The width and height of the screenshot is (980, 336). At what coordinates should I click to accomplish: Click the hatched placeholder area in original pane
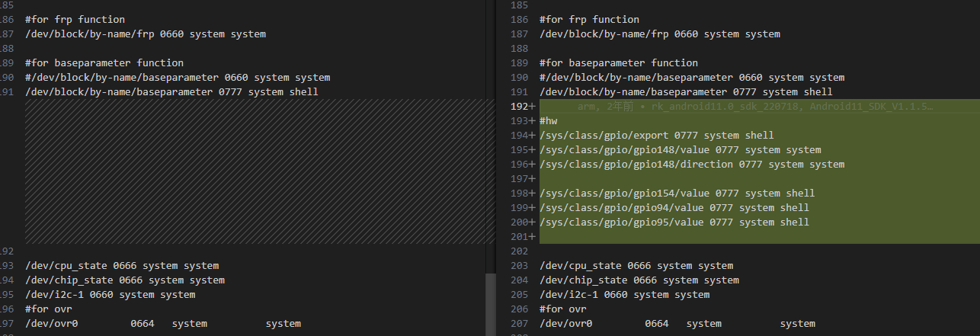(x=255, y=171)
